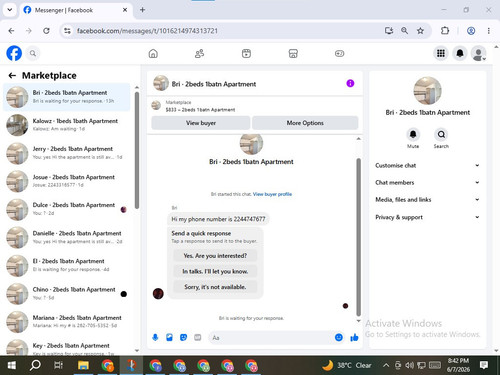Expand the Chat members section
This screenshot has height=375, width=500.
point(427,183)
